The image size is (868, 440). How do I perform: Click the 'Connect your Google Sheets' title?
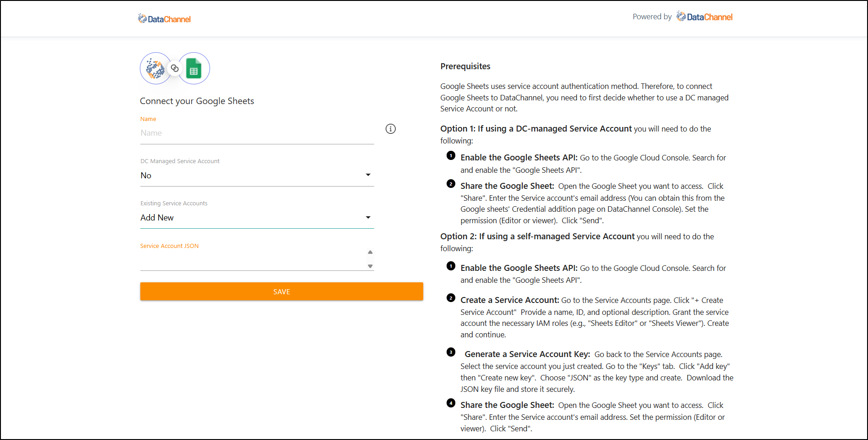click(x=197, y=101)
